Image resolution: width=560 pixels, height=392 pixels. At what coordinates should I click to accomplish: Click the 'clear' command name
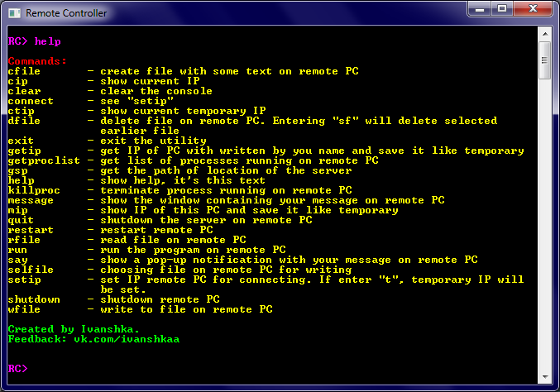point(24,91)
